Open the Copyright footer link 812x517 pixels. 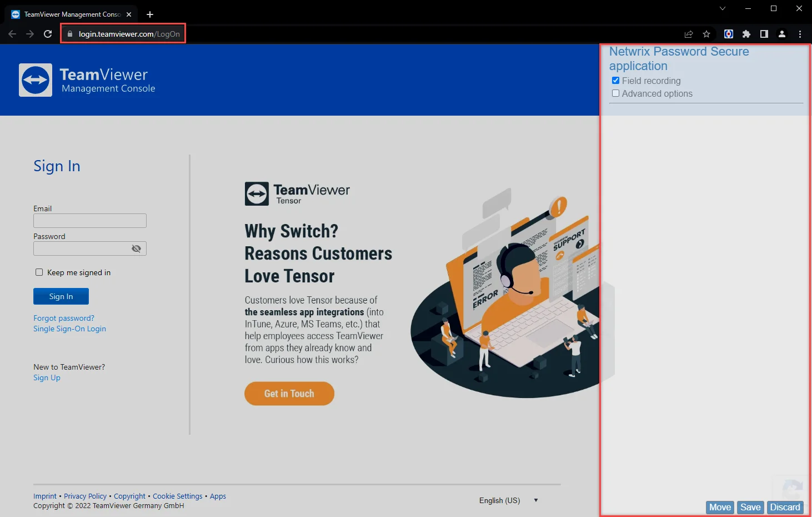pyautogui.click(x=129, y=496)
